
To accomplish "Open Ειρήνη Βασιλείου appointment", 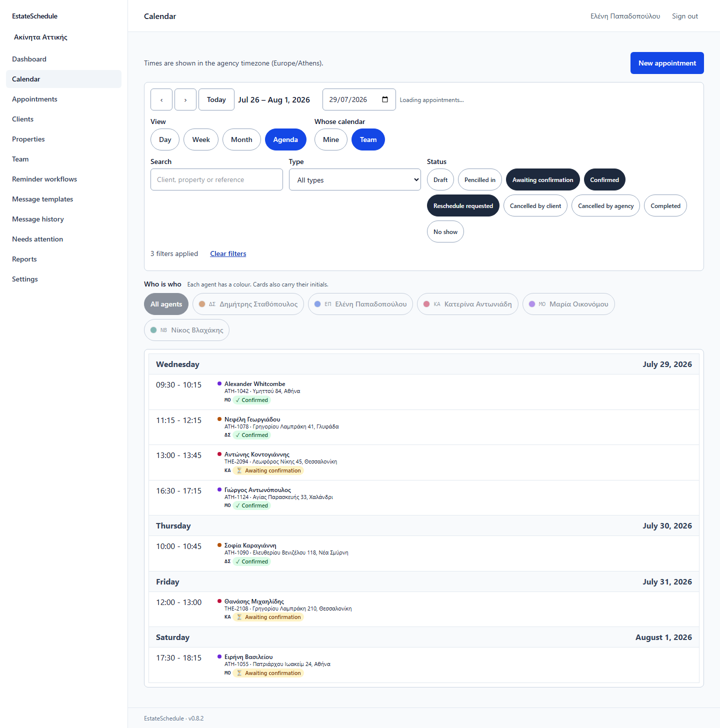I will point(424,665).
